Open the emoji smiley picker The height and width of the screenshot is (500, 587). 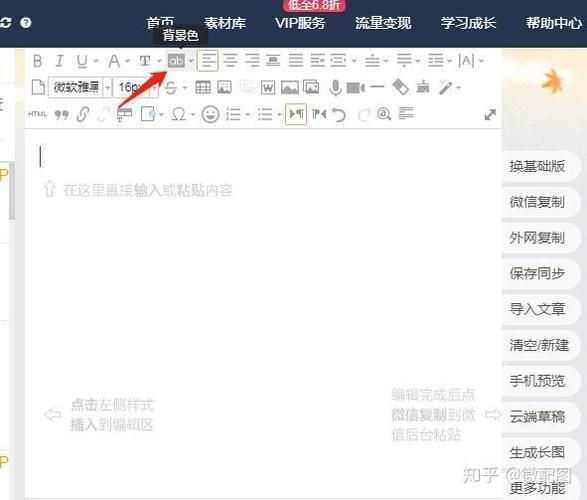coord(210,114)
